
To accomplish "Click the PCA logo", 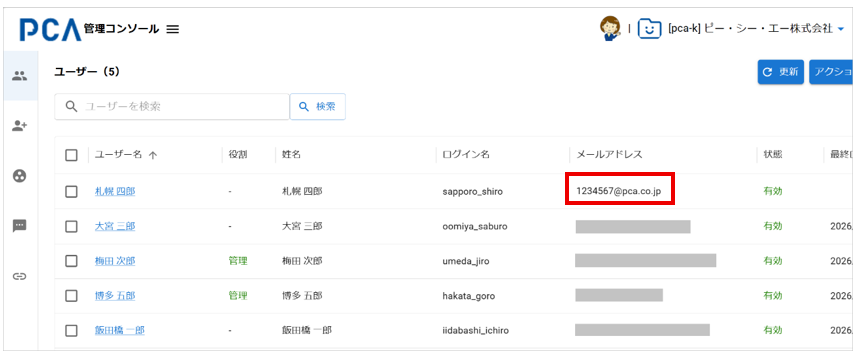I will click(x=50, y=30).
